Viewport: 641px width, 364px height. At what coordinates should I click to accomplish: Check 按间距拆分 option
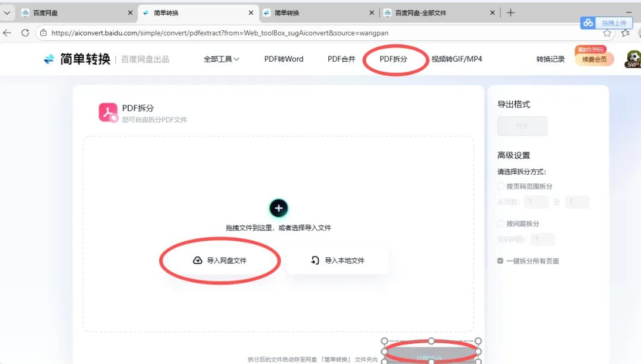click(x=500, y=223)
